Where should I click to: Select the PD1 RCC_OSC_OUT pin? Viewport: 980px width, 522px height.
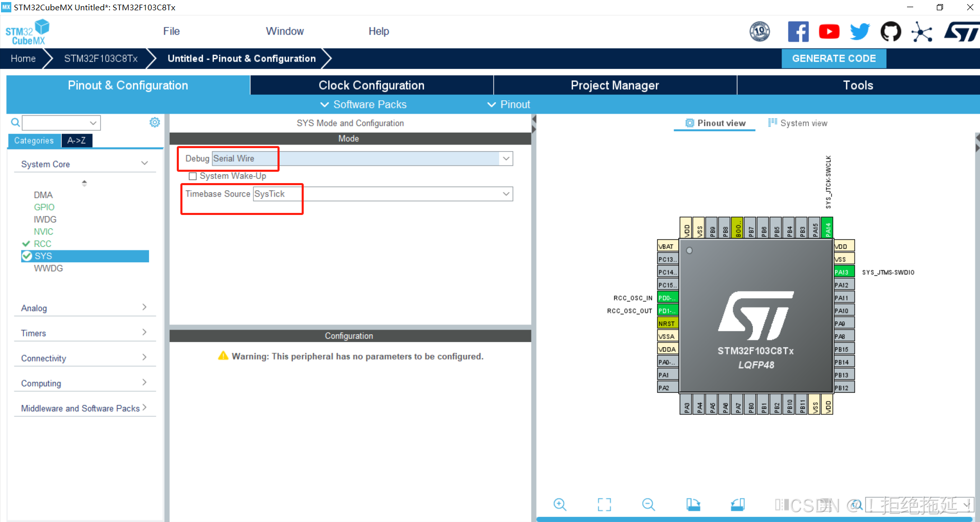[x=668, y=310]
